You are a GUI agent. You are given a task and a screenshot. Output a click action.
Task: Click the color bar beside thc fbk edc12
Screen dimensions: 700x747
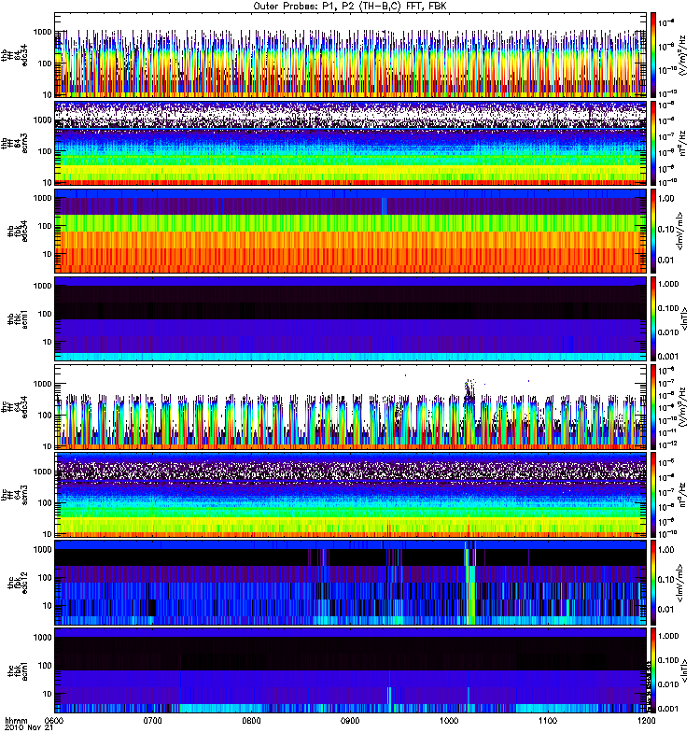coord(653,582)
